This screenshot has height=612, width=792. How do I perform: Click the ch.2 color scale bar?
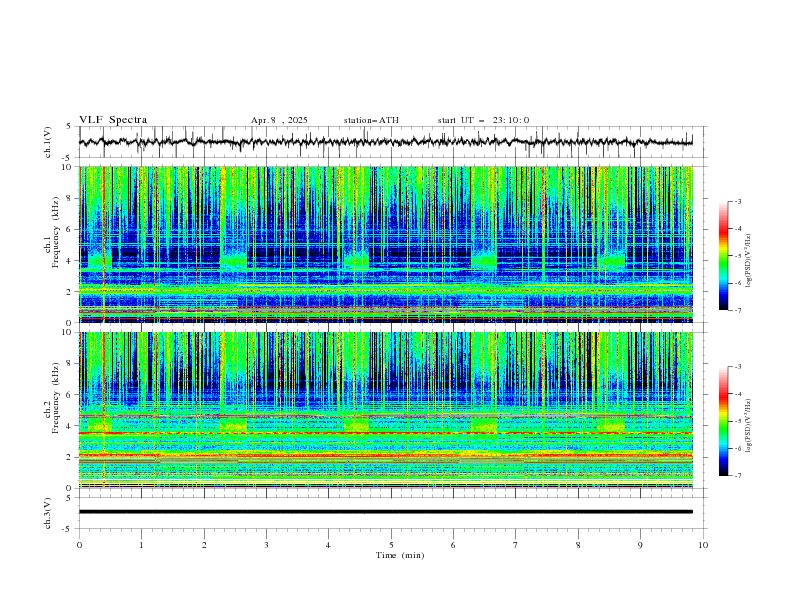(x=724, y=421)
